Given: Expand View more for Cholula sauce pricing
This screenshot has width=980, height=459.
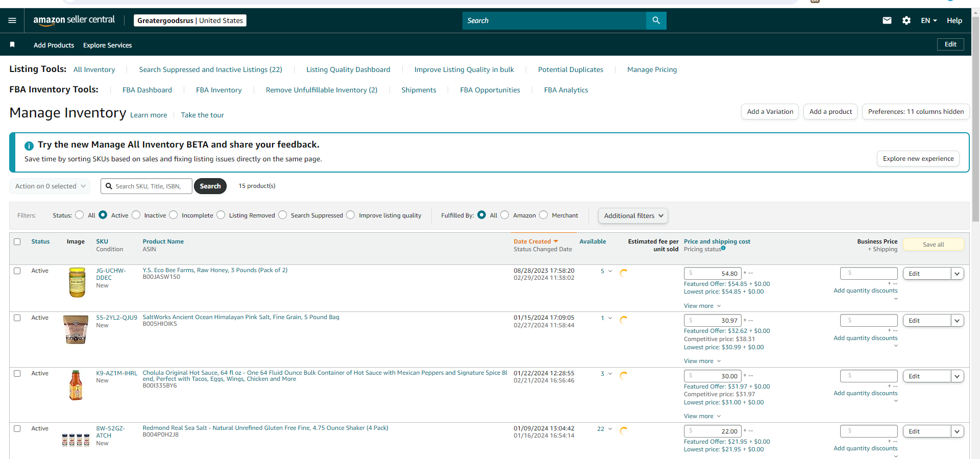Looking at the screenshot, I should click(702, 416).
